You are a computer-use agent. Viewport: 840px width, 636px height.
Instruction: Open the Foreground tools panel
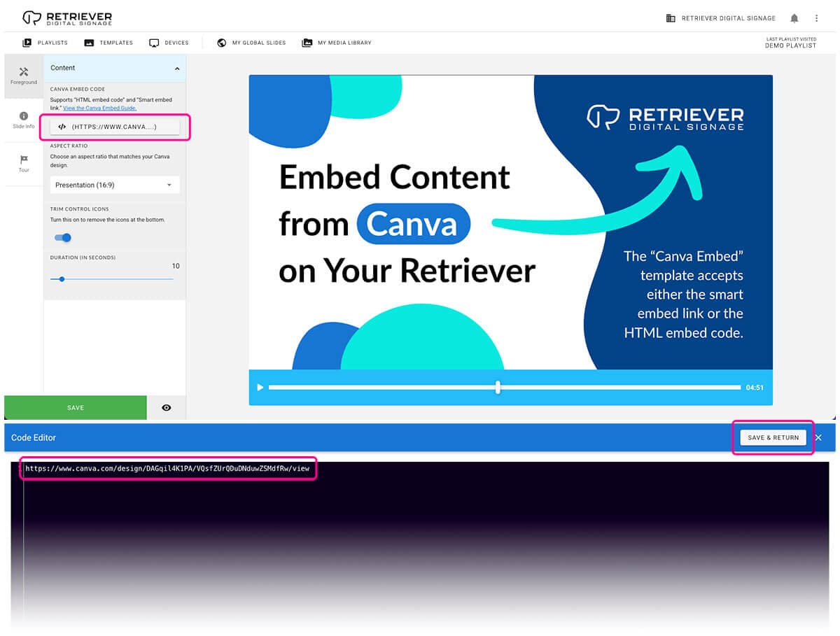point(24,76)
